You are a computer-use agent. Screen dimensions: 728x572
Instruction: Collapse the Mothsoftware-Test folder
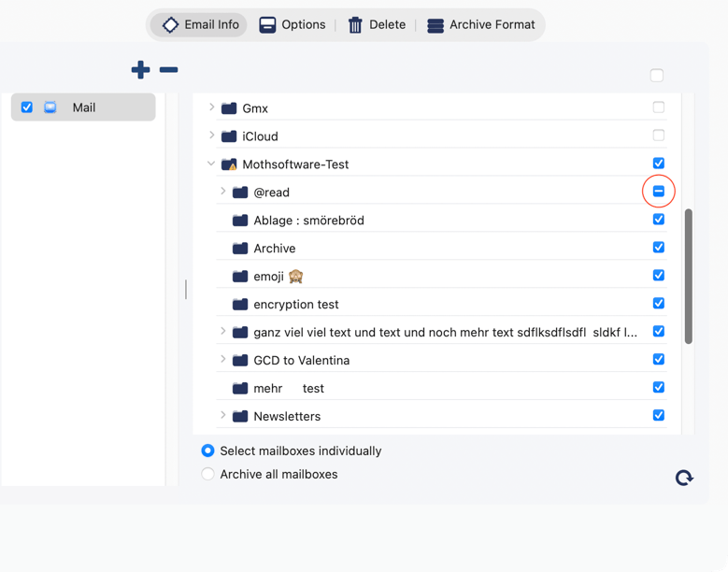click(x=211, y=164)
